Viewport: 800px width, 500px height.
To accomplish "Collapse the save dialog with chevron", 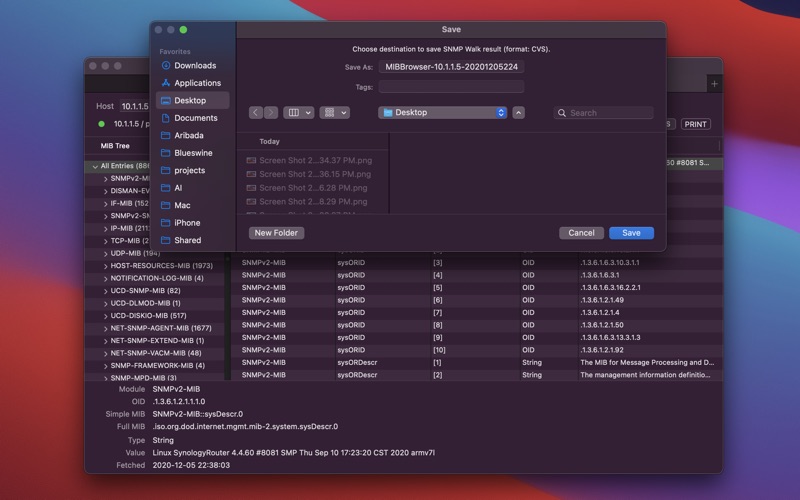I will coord(518,113).
